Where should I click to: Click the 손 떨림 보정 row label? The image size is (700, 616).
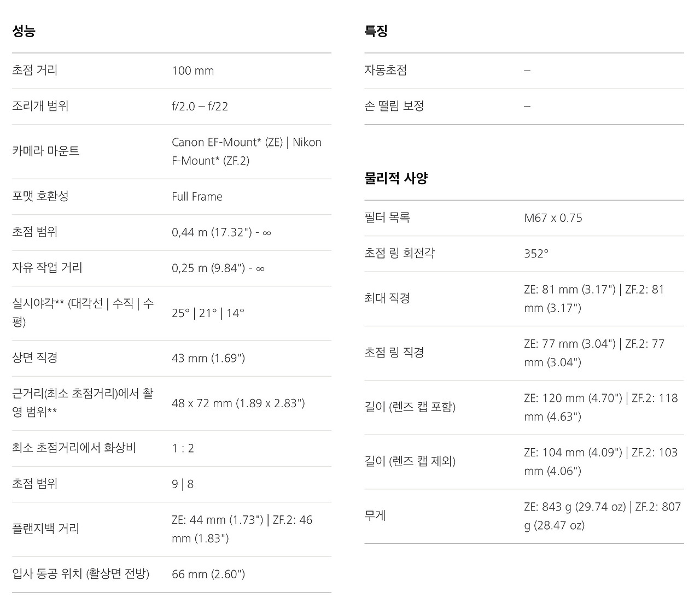click(x=394, y=106)
